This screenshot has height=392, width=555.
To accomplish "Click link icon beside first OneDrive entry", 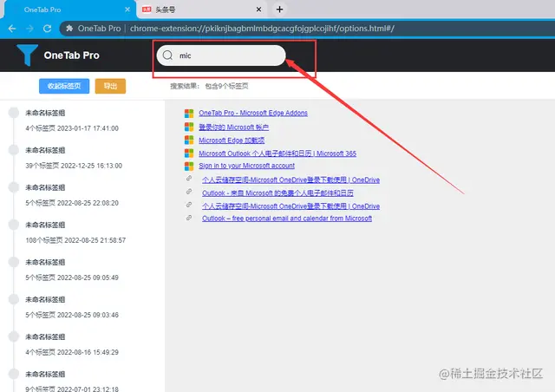I will tap(189, 179).
